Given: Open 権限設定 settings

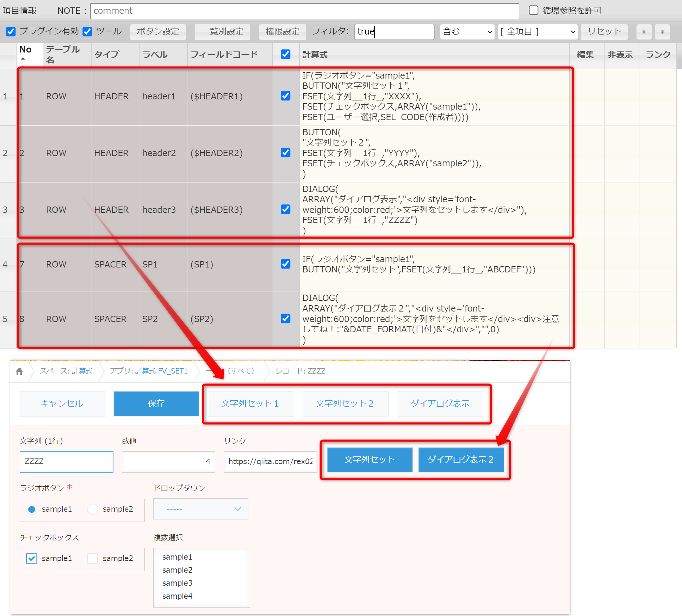Looking at the screenshot, I should [x=282, y=32].
